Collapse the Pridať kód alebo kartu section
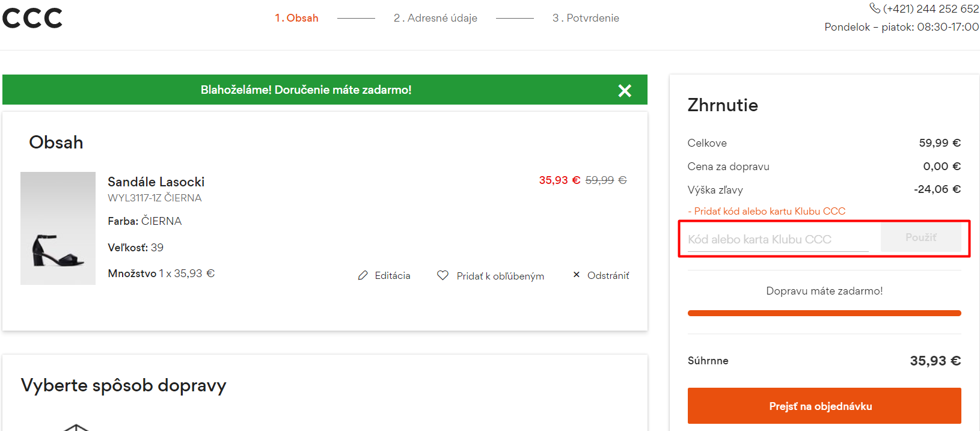Screen dimensions: 980x431 pyautogui.click(x=767, y=211)
